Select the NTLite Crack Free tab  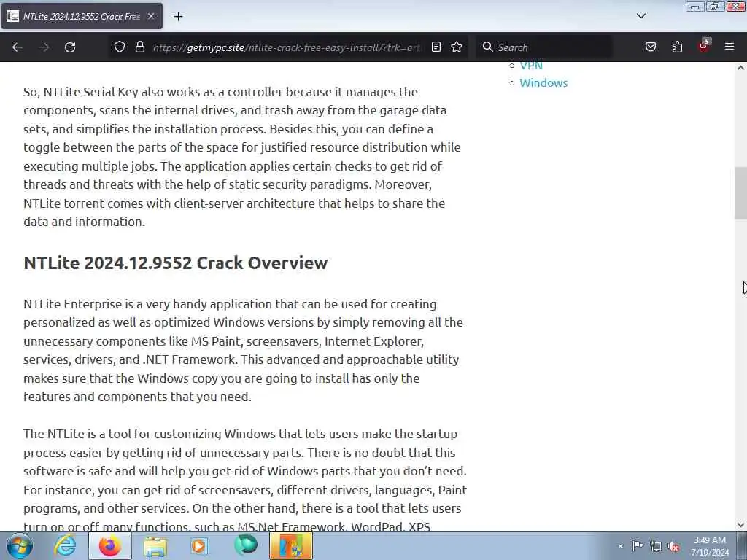[82, 16]
